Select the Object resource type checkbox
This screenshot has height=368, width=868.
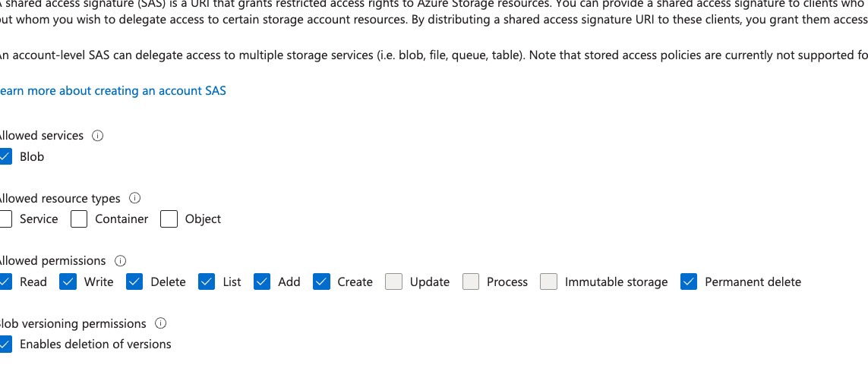click(169, 219)
